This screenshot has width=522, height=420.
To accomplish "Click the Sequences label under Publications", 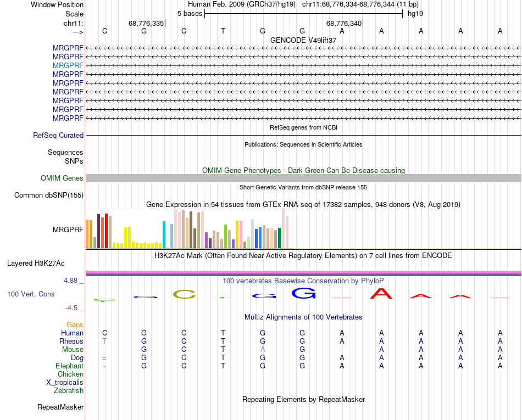I will [x=65, y=152].
